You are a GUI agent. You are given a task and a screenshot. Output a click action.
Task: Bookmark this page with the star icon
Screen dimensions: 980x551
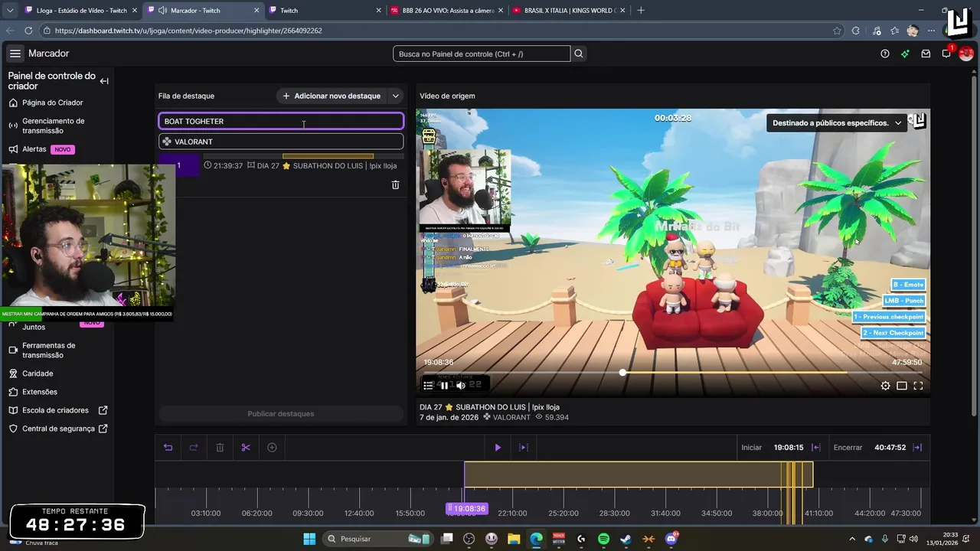(x=837, y=31)
